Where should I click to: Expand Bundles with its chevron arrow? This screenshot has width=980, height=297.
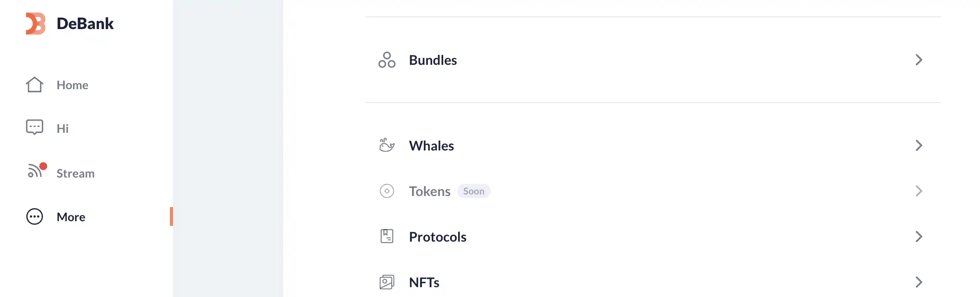[919, 60]
